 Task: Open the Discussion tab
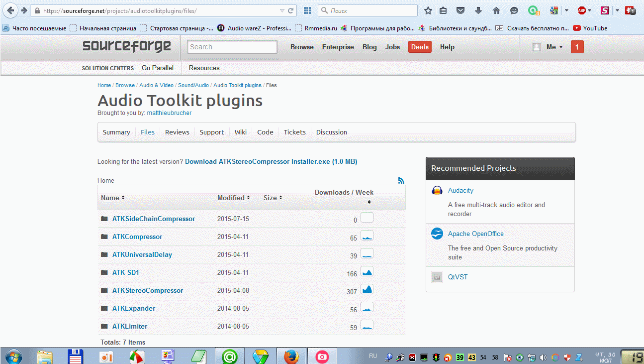click(332, 132)
